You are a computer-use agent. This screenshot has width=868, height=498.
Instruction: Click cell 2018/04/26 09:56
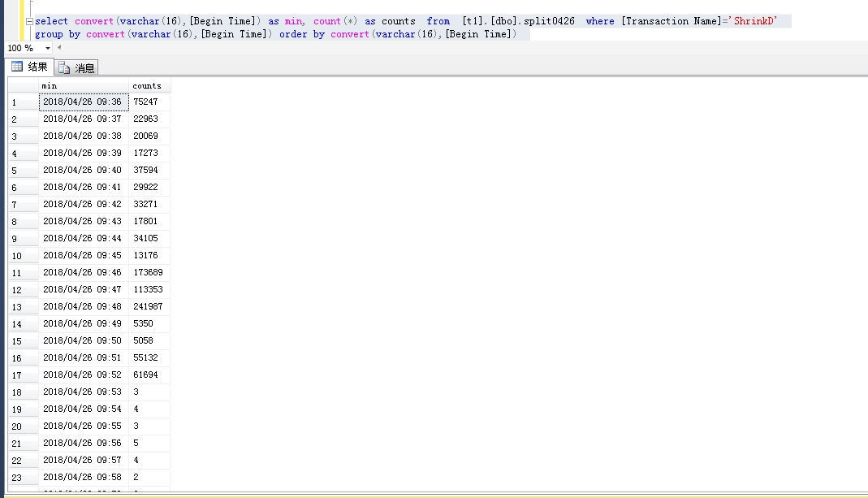tap(84, 443)
